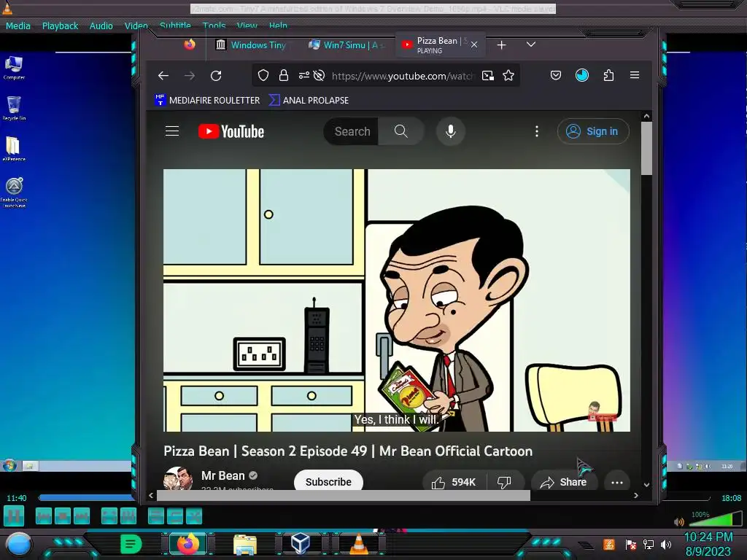Click the horizontal scrollbar at page bottom

point(343,496)
